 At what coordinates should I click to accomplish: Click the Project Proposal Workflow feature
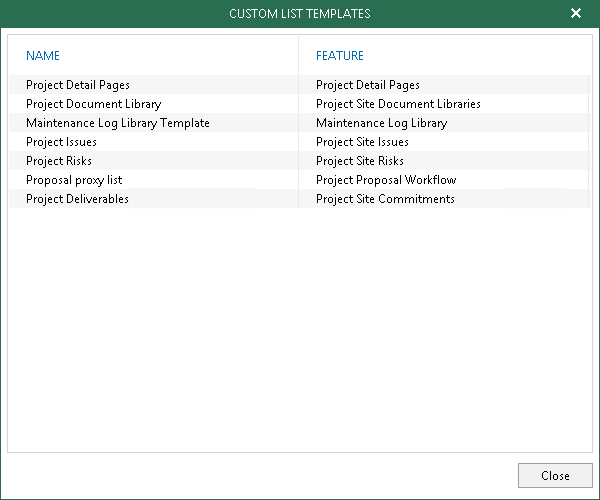(386, 180)
